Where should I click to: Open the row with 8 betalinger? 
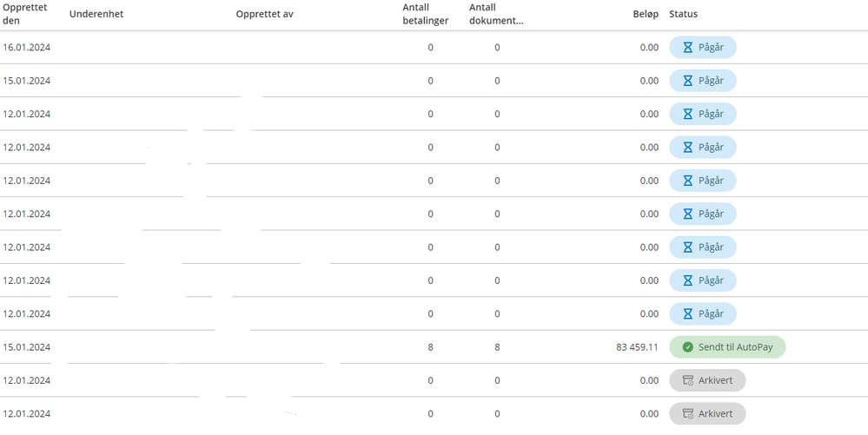434,347
